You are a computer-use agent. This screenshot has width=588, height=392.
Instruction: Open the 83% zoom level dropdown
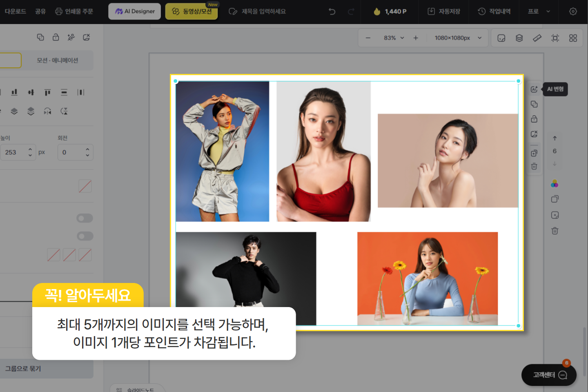coord(394,38)
